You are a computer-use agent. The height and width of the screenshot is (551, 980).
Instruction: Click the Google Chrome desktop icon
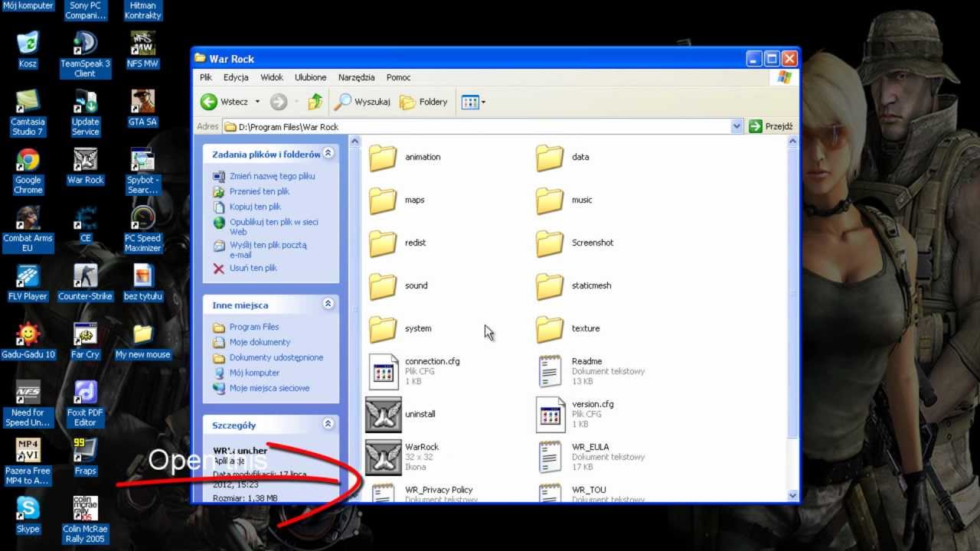(28, 171)
